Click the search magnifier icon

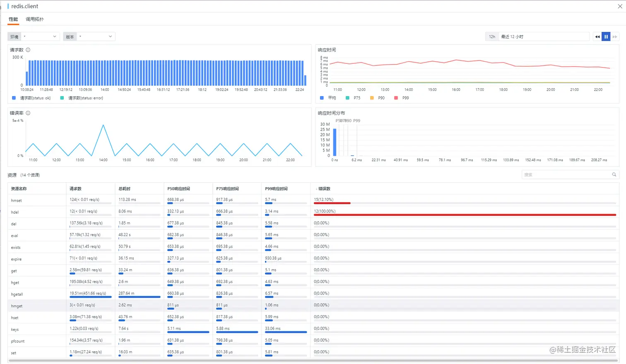pyautogui.click(x=614, y=175)
